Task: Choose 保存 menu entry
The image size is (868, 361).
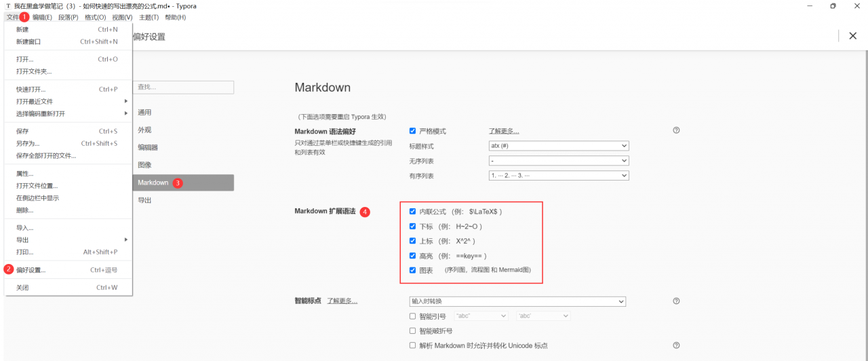Action: point(68,132)
